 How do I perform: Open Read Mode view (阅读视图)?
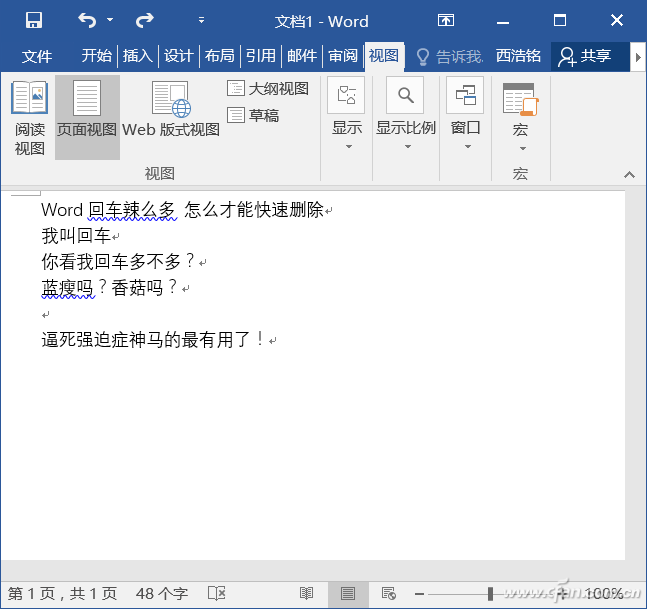coord(30,118)
